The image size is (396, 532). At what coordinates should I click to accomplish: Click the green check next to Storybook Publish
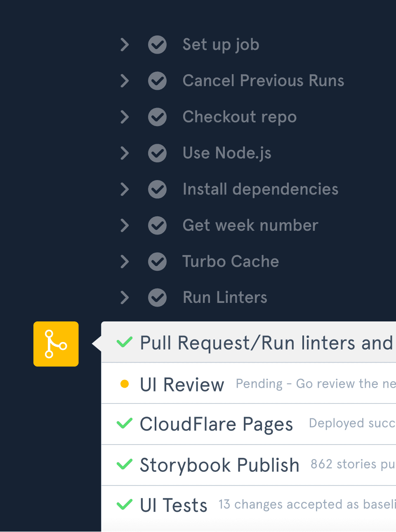pyautogui.click(x=124, y=464)
